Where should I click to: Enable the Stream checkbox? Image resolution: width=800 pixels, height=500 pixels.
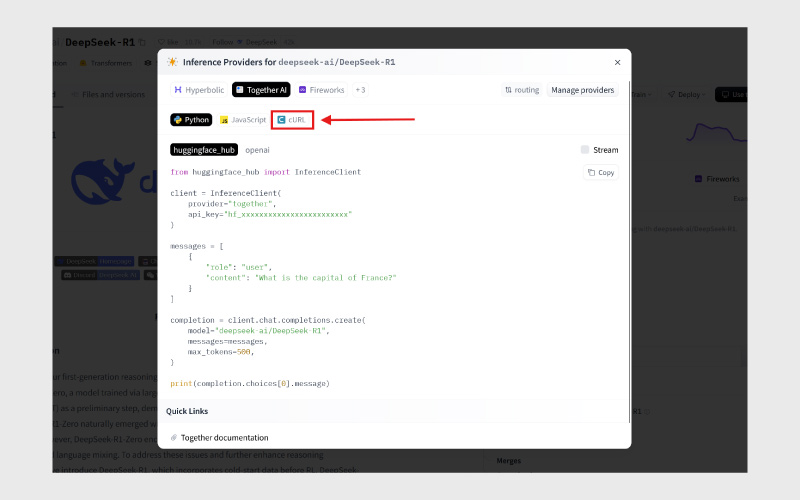585,150
